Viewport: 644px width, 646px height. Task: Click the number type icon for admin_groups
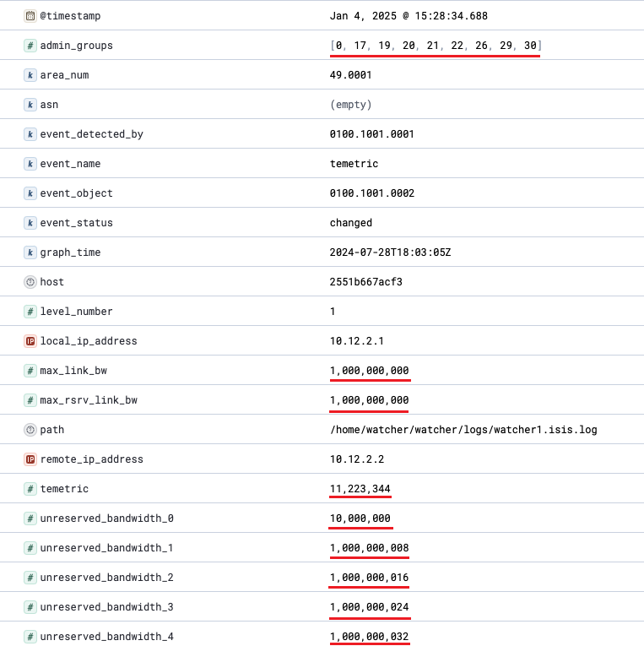click(x=30, y=46)
